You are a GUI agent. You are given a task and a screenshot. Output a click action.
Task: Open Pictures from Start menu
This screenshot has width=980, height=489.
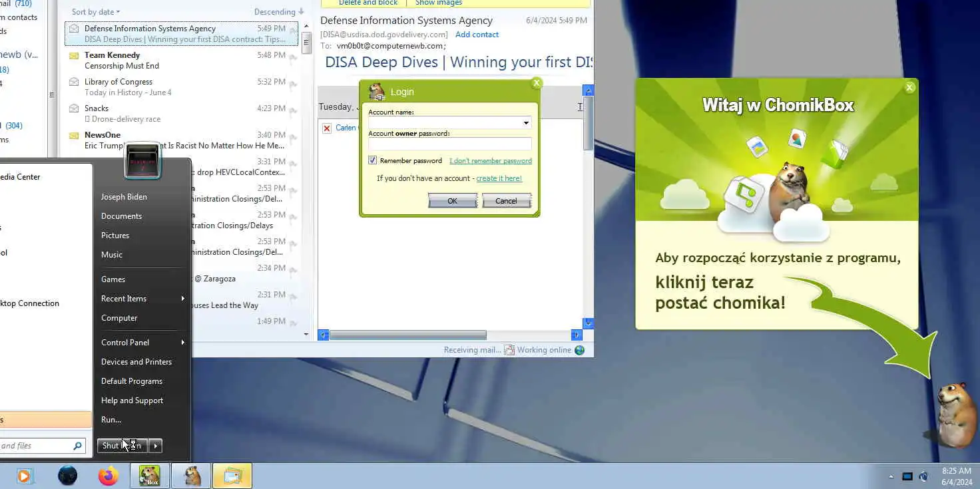tap(115, 236)
